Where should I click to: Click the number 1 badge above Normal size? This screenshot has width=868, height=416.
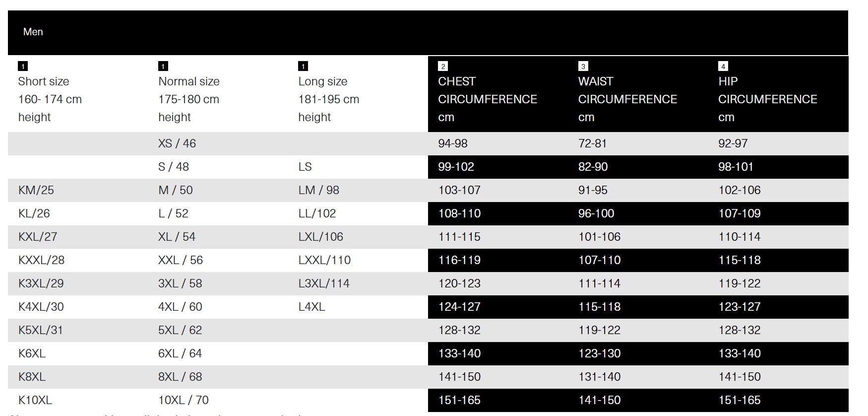[163, 66]
